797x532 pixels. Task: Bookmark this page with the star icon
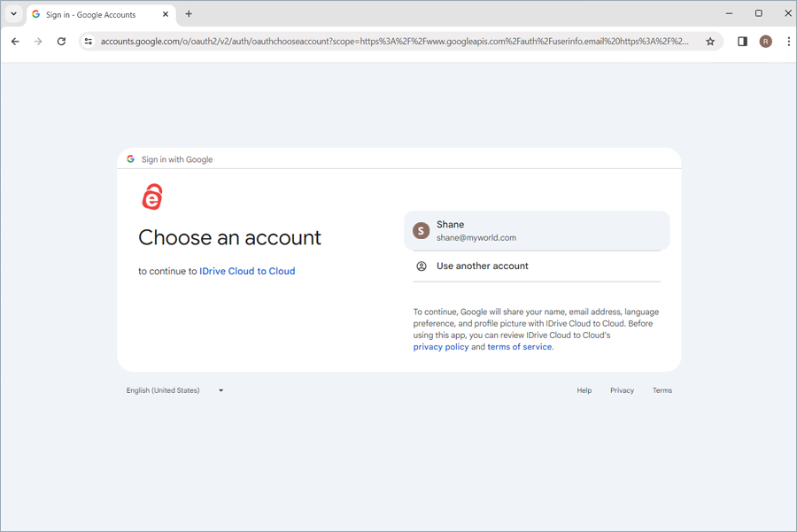pyautogui.click(x=710, y=42)
